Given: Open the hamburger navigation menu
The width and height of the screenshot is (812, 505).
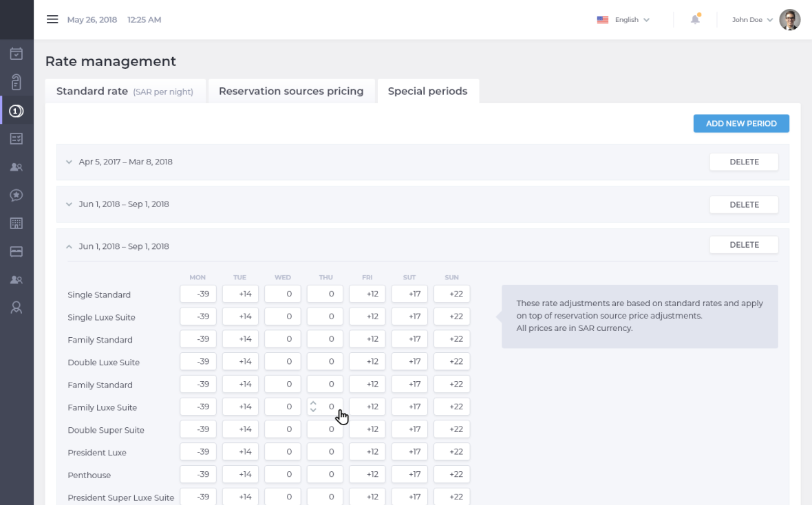Looking at the screenshot, I should [x=52, y=19].
